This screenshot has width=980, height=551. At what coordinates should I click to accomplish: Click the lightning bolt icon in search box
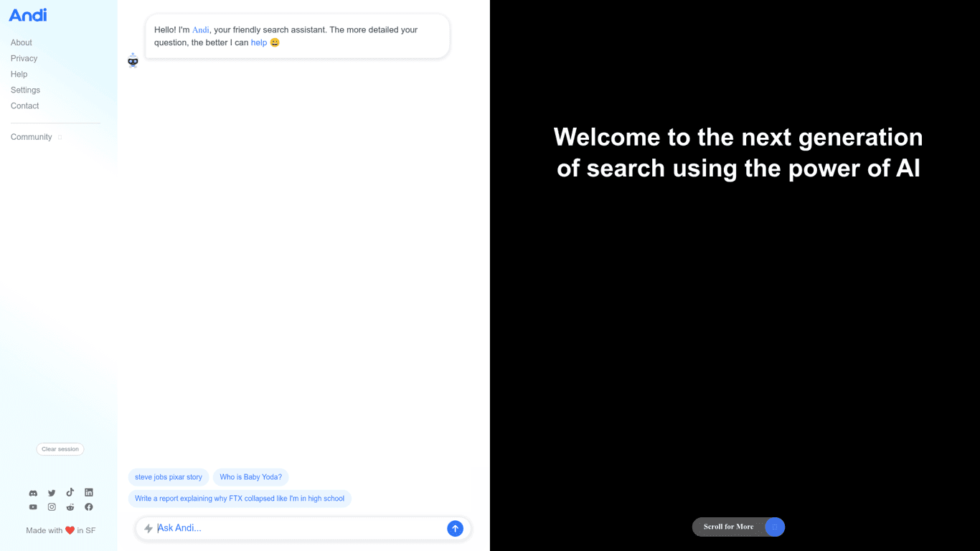[149, 528]
